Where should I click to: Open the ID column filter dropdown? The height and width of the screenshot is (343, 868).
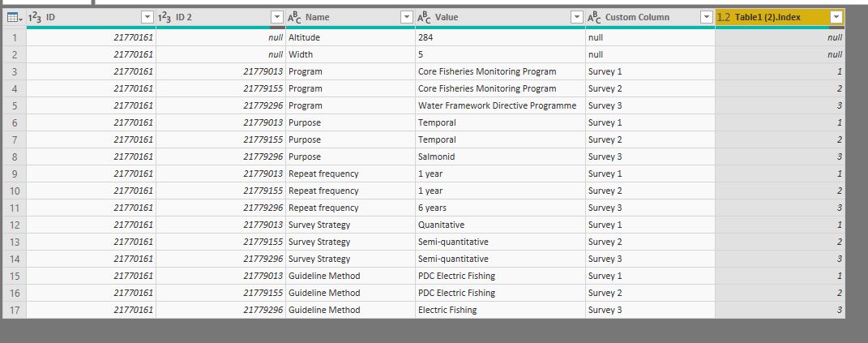click(148, 17)
